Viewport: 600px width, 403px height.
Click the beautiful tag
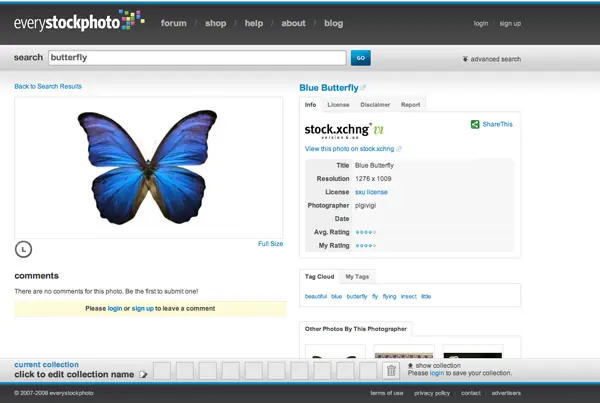coord(316,297)
